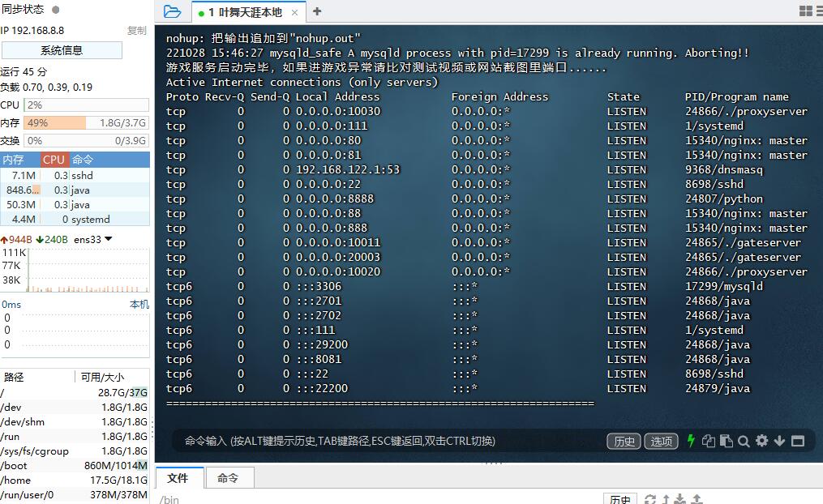Open terminal 历史 command history button
Screen dimensions: 823x504
coord(624,441)
